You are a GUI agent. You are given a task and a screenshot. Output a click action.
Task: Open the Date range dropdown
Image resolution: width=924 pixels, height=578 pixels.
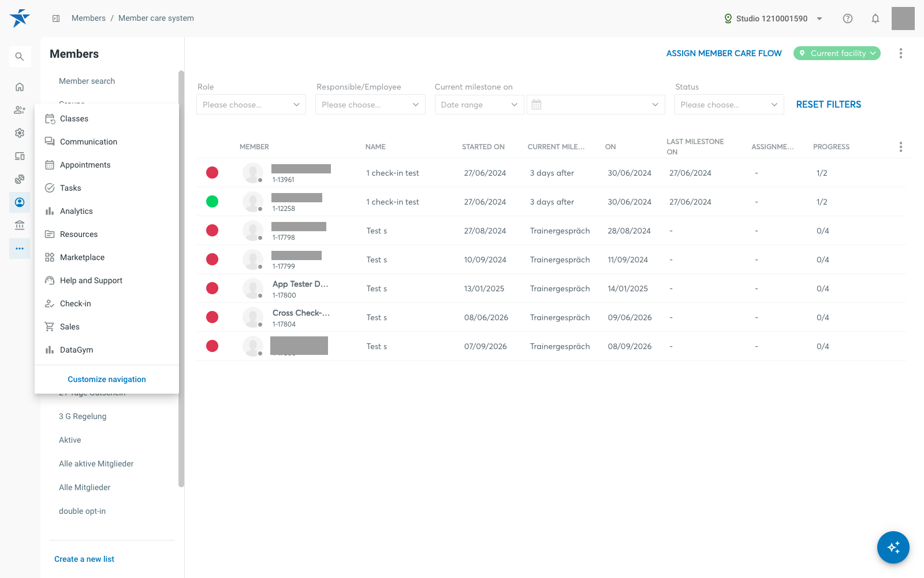point(479,105)
